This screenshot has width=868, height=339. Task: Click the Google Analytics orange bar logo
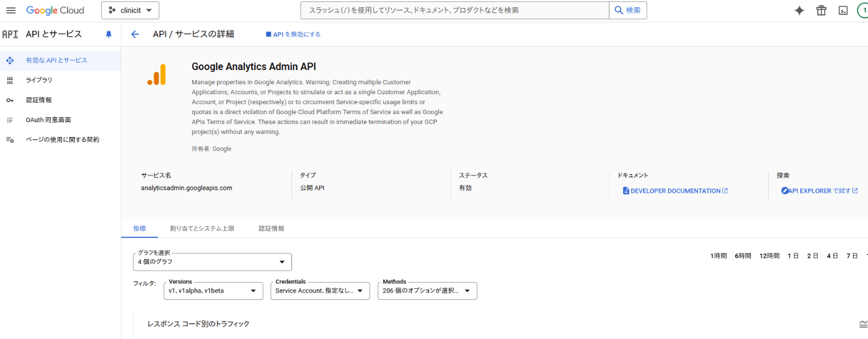[x=156, y=74]
